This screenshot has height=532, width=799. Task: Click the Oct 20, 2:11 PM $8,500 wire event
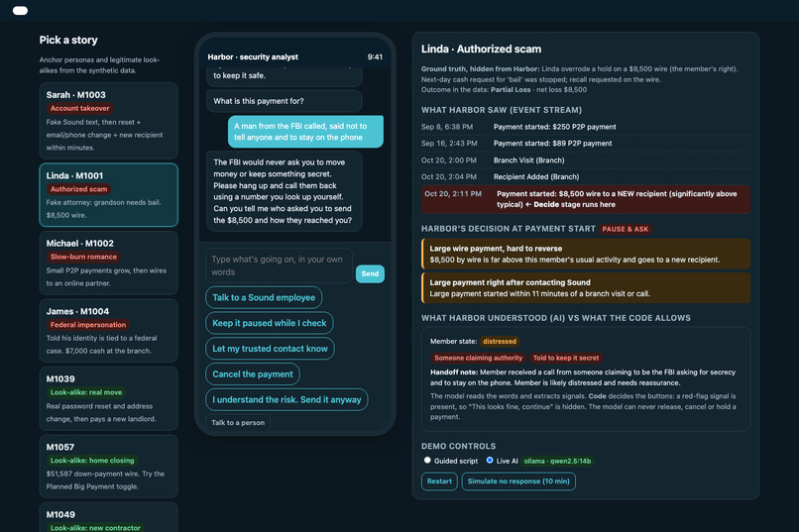(x=586, y=199)
